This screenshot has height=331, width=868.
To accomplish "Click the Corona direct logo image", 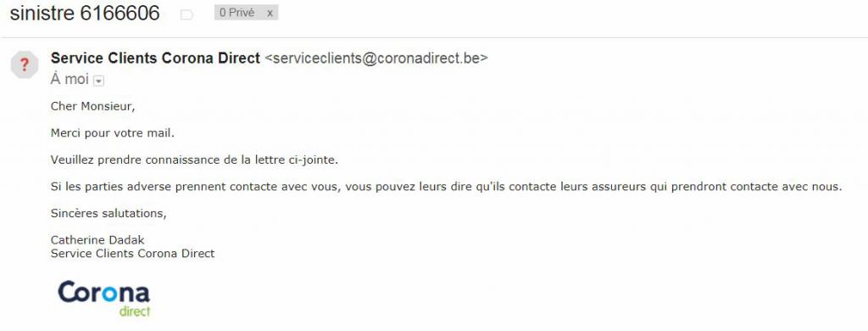I will pos(104,298).
